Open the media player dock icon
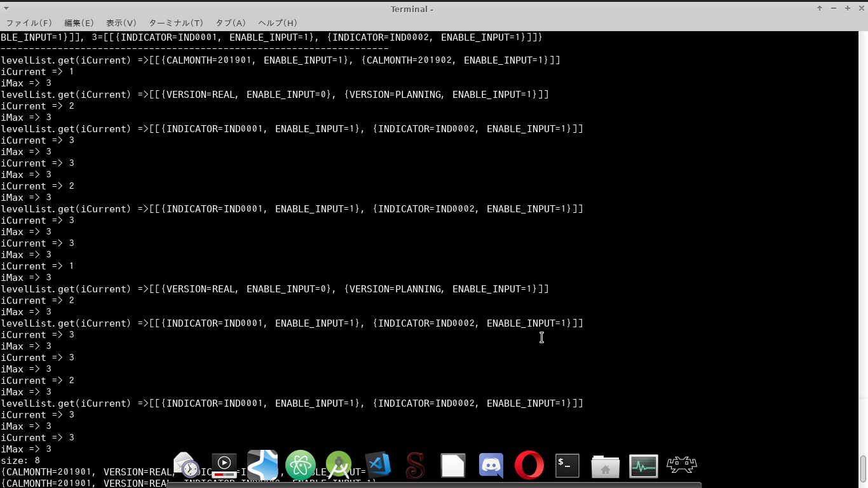Image resolution: width=868 pixels, height=488 pixels. click(x=224, y=466)
